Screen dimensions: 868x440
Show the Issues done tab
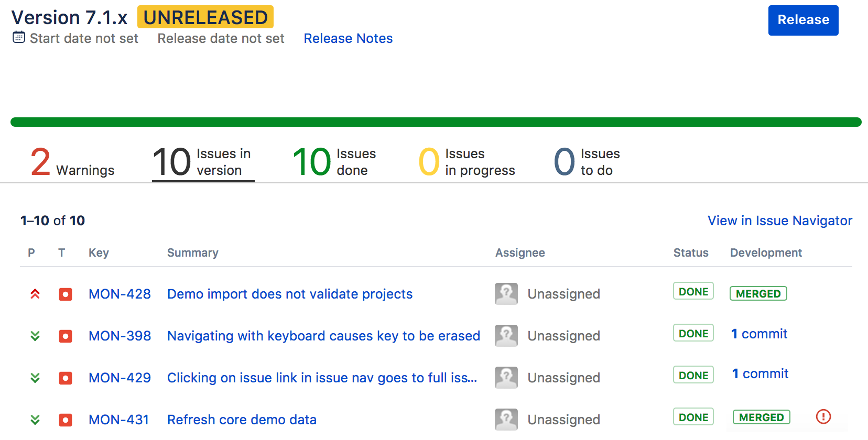pos(334,162)
